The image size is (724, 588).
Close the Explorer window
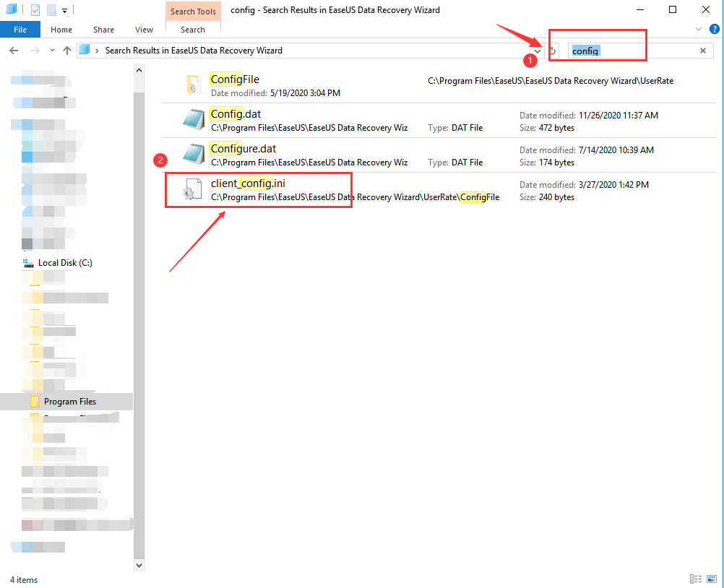point(705,9)
